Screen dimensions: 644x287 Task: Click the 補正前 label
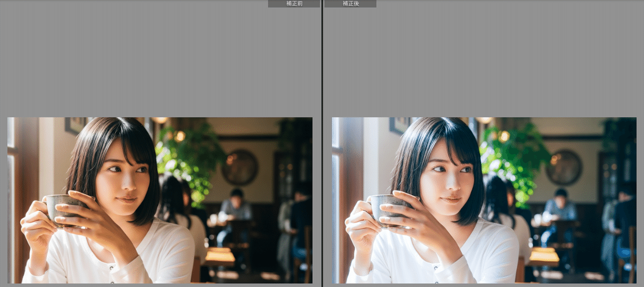[x=294, y=4]
